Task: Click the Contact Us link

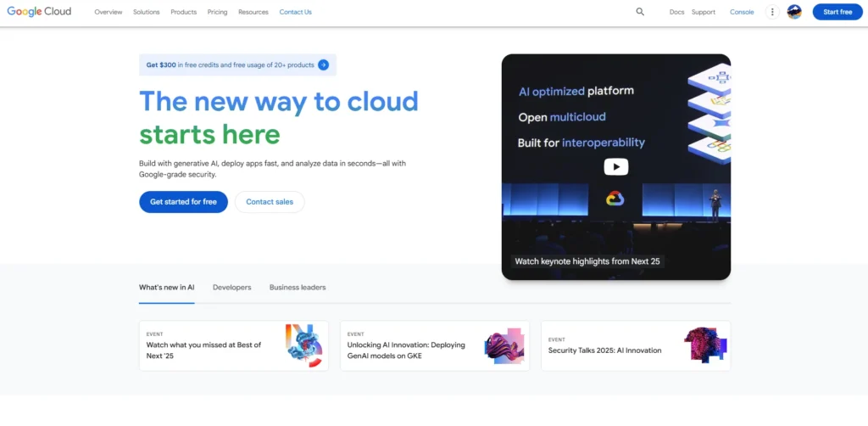Action: 296,12
